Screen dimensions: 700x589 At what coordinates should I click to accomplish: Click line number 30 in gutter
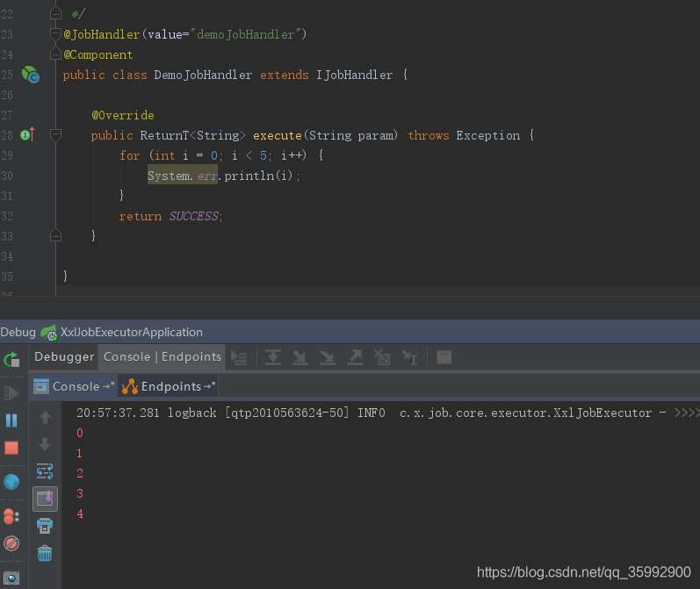(7, 176)
